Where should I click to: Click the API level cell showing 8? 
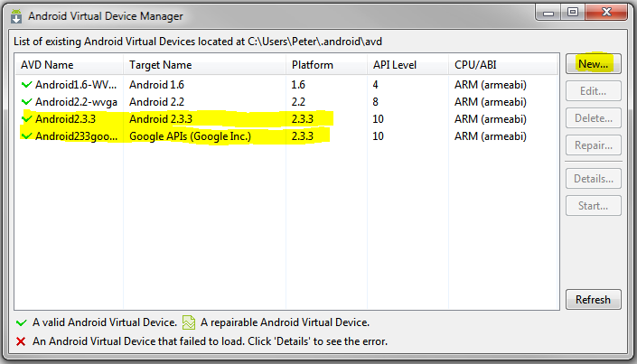(x=375, y=101)
